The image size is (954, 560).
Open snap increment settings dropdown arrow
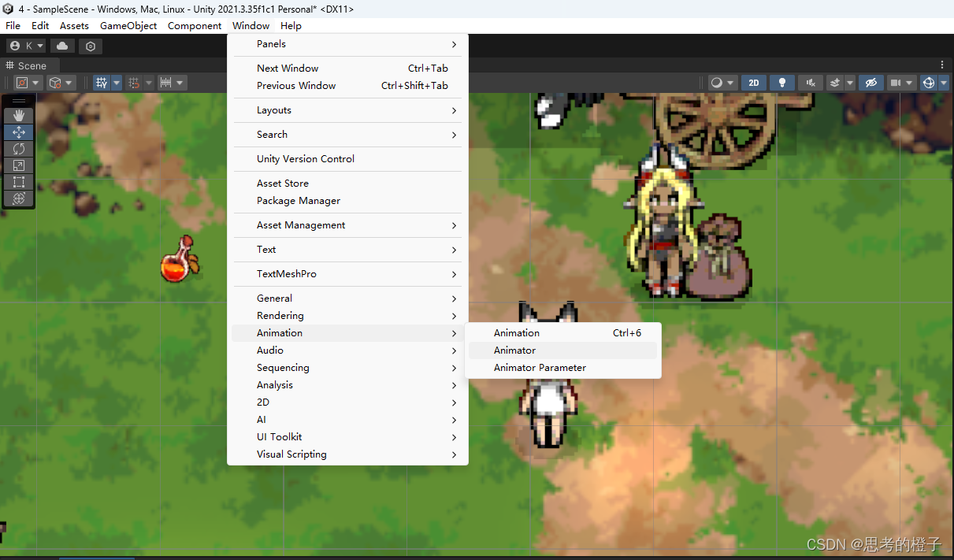[x=180, y=83]
